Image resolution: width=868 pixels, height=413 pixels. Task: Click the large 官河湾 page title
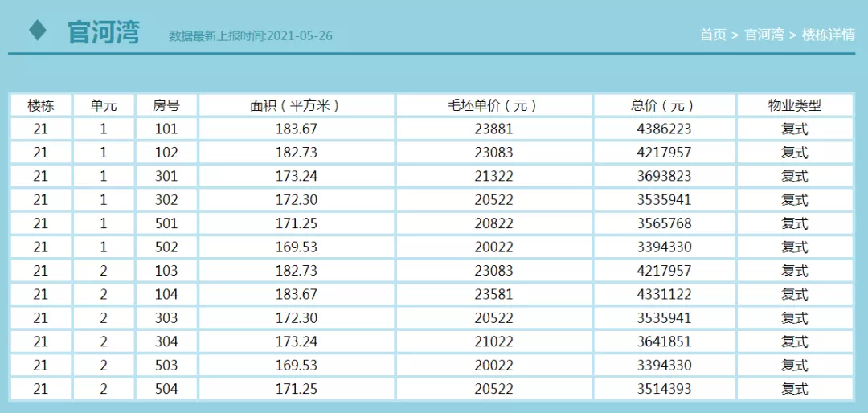[x=104, y=31]
